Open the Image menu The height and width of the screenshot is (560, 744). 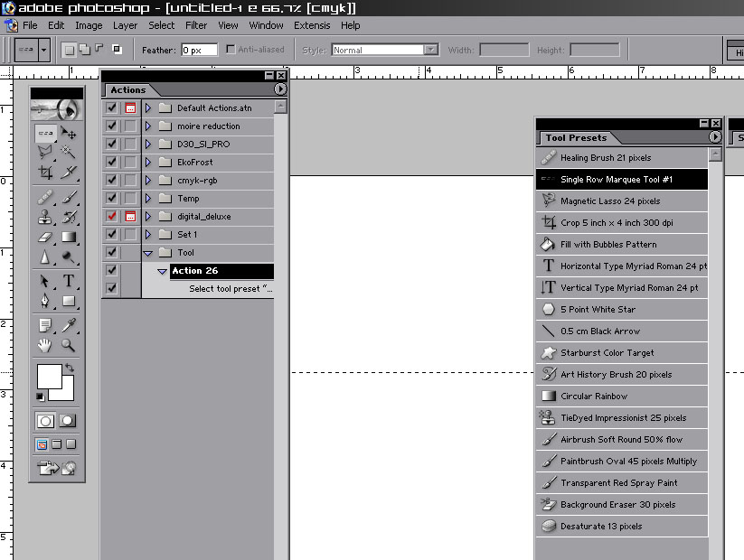(89, 25)
